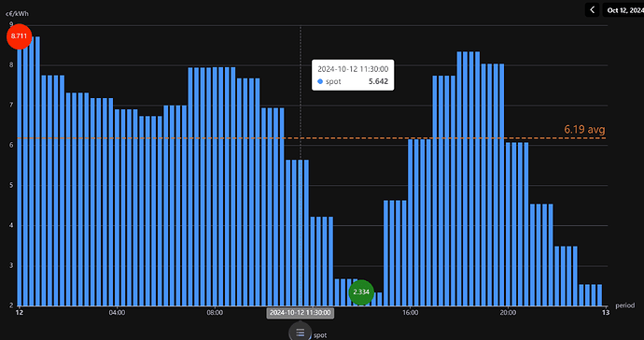The height and width of the screenshot is (340, 644).
Task: Click the blue spot dot in tooltip
Action: coord(320,82)
